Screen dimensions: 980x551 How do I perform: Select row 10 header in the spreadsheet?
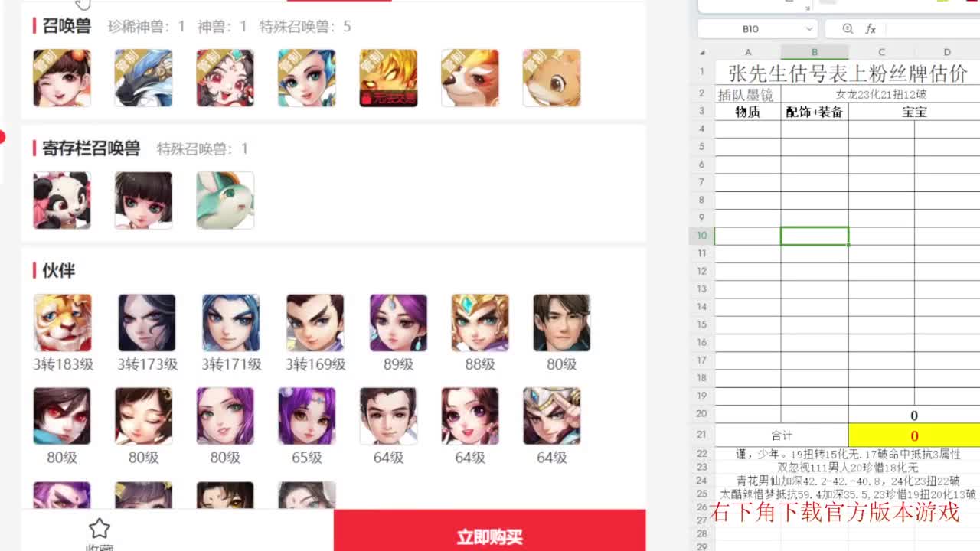[702, 236]
